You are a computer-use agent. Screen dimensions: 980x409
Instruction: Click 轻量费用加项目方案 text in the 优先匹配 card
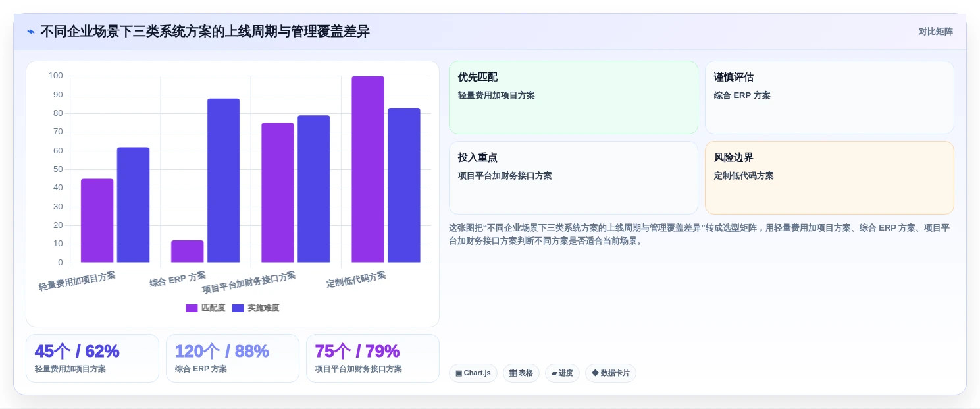pyautogui.click(x=496, y=95)
